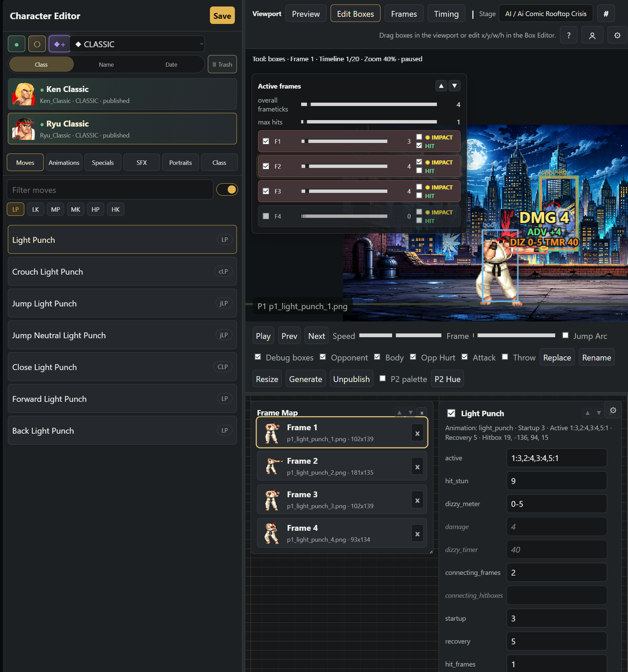This screenshot has width=628, height=672.
Task: Click the Trash icon button
Action: pos(222,64)
